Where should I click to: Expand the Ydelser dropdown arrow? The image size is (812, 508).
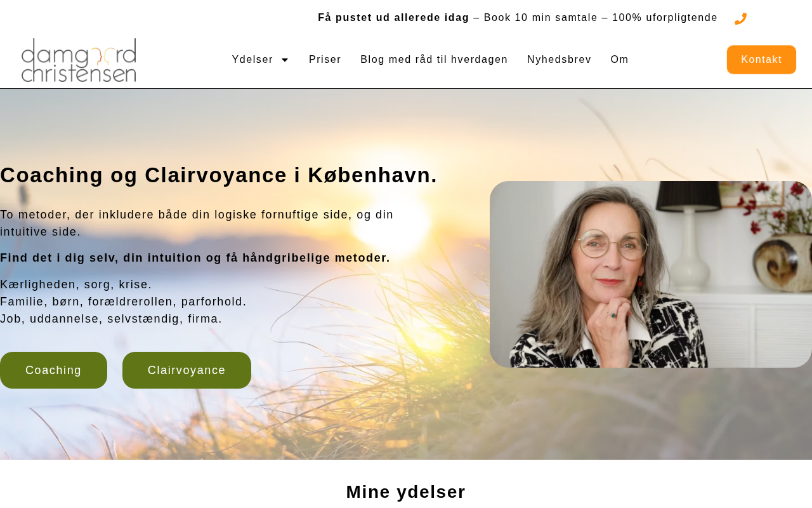coord(285,60)
